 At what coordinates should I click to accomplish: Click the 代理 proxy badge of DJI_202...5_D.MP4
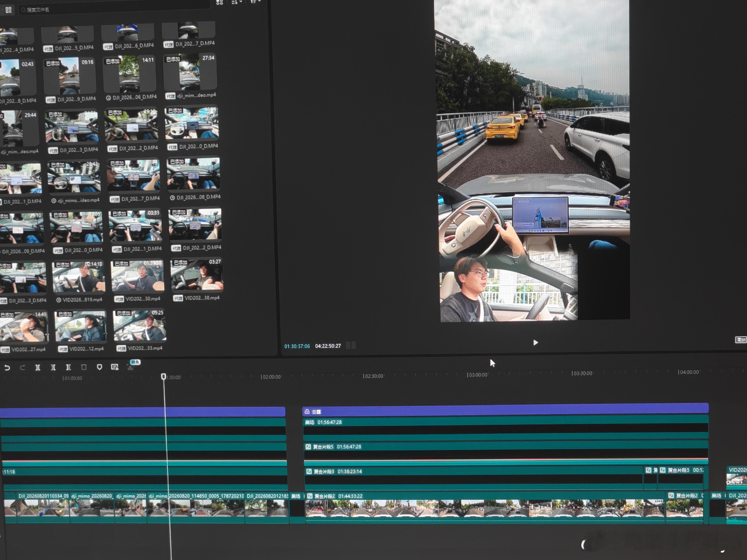[x=48, y=49]
